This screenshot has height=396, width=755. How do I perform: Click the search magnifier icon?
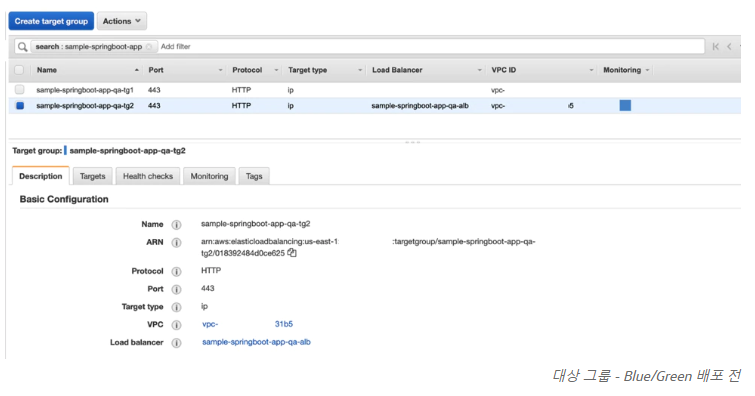(22, 47)
